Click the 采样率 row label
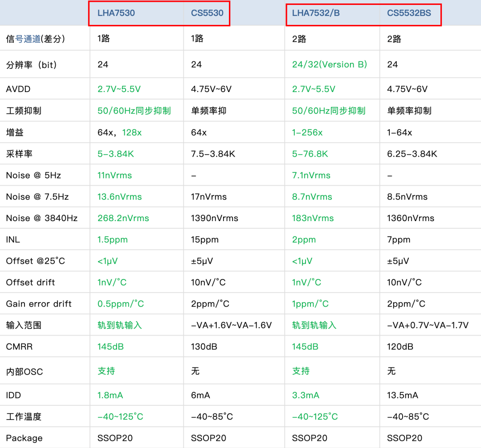The image size is (481, 448). (x=18, y=154)
